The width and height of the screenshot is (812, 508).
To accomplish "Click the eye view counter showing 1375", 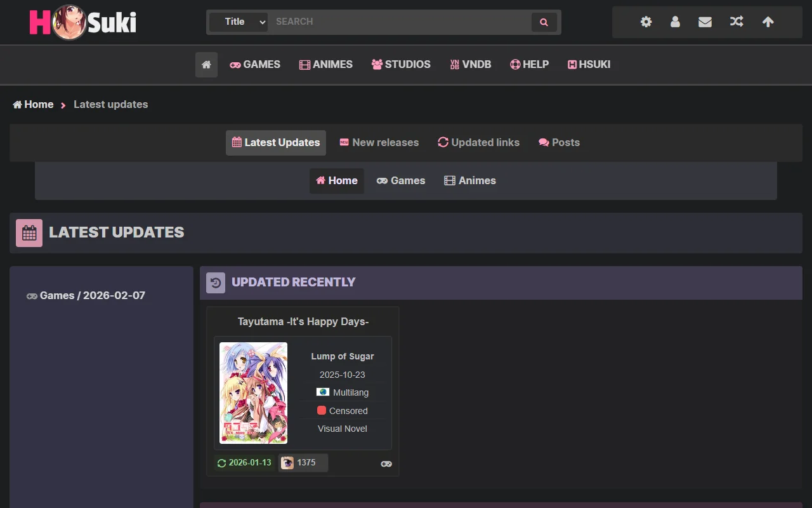I will 303,463.
